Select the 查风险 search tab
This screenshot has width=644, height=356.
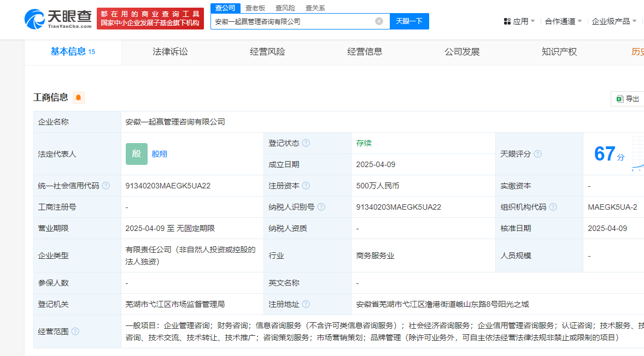pyautogui.click(x=285, y=8)
